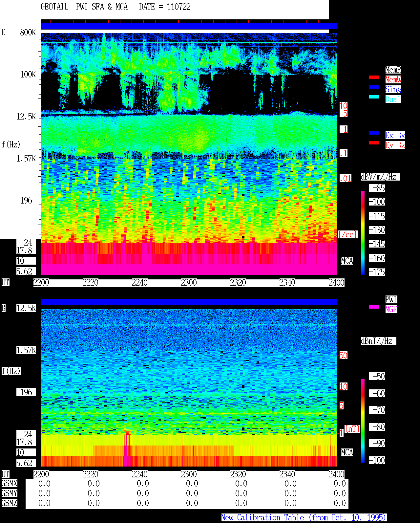Screen dimensions: 420x523
Task: Click the -70 color scale value
Action: (377, 410)
